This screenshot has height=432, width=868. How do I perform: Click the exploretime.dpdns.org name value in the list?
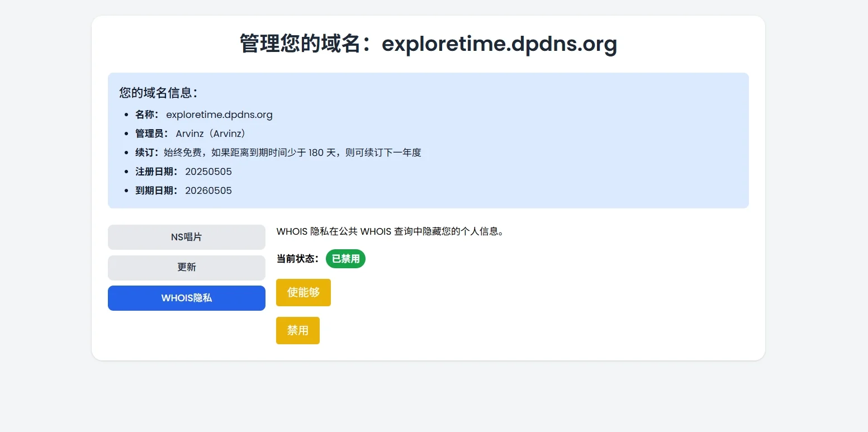coord(219,115)
